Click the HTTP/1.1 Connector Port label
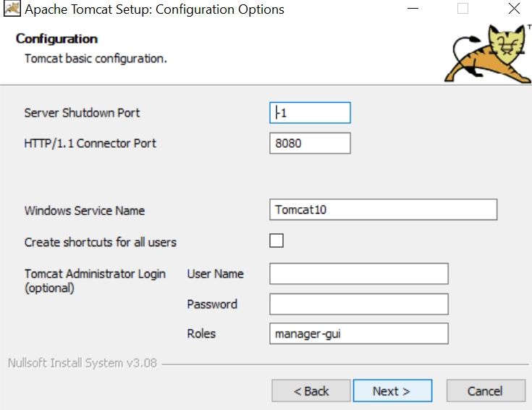 pyautogui.click(x=90, y=143)
